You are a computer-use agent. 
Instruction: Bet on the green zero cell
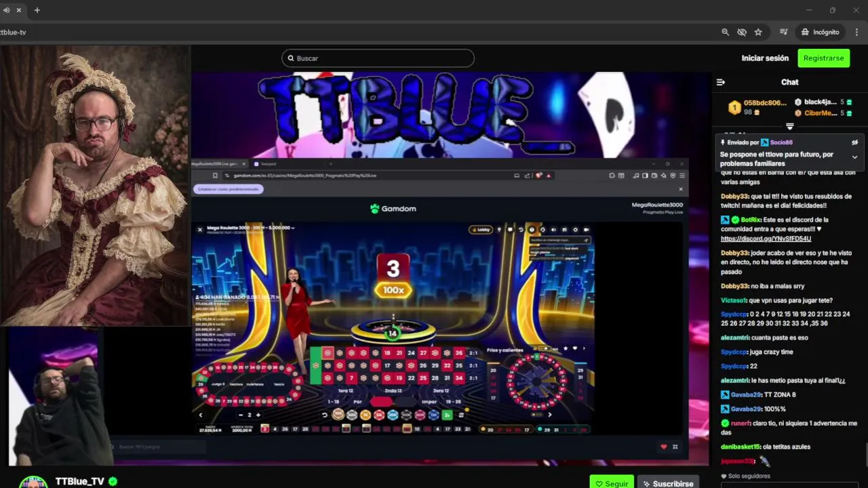click(x=316, y=366)
